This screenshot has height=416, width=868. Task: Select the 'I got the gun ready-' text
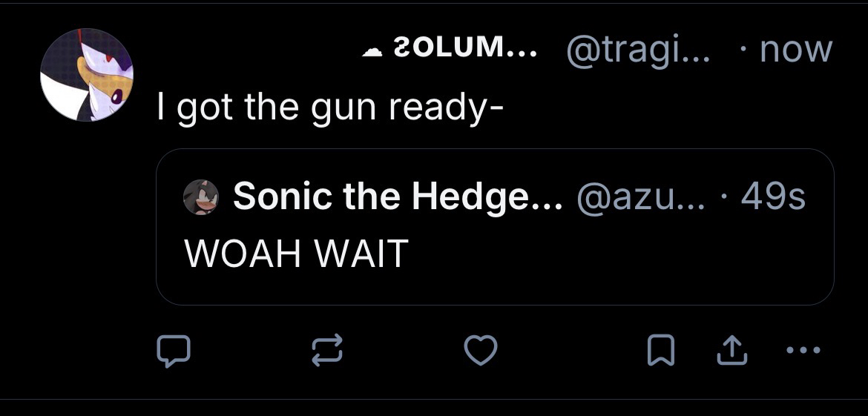pos(329,110)
